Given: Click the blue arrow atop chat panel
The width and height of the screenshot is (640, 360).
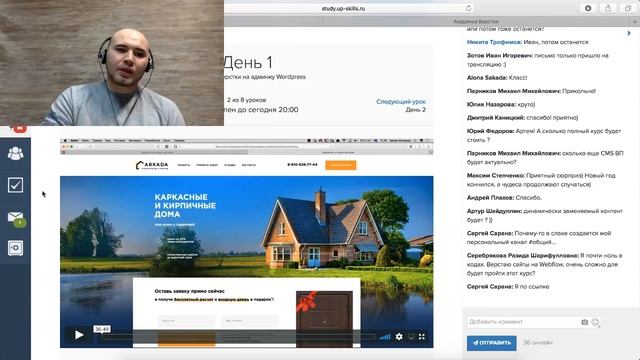Looking at the screenshot, I should click(629, 33).
